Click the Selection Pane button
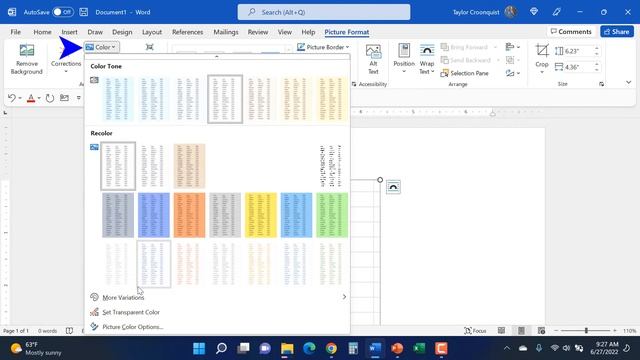 pyautogui.click(x=464, y=73)
